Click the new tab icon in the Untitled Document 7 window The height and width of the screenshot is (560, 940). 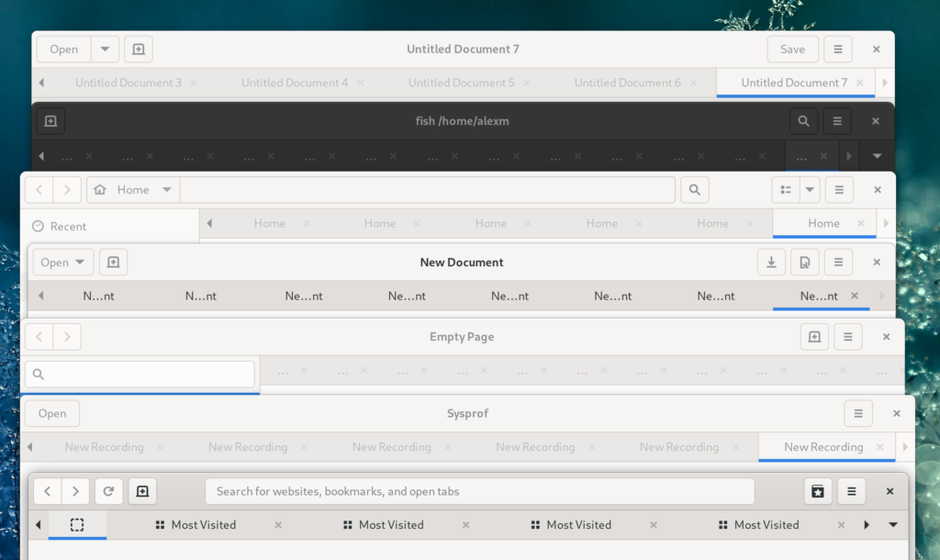point(139,50)
